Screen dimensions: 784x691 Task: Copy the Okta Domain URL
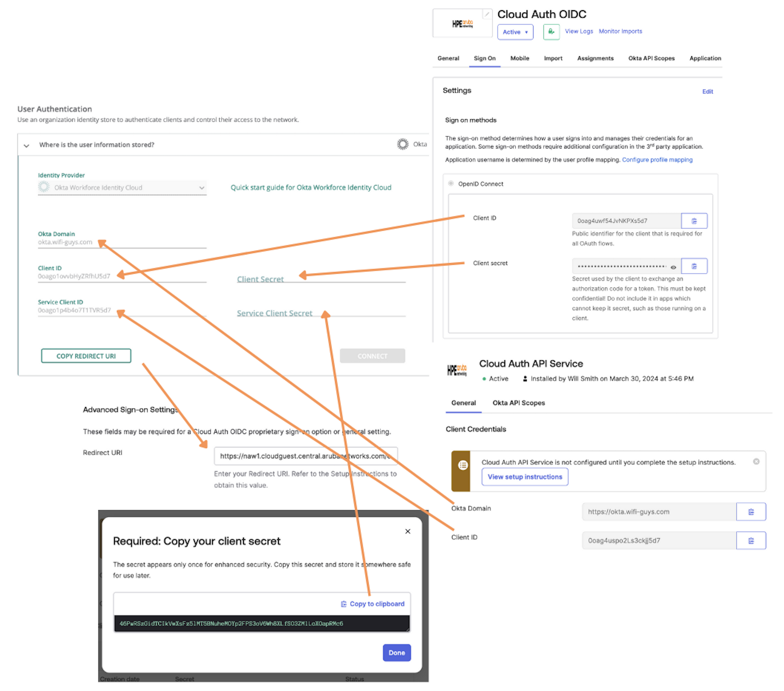pyautogui.click(x=751, y=512)
